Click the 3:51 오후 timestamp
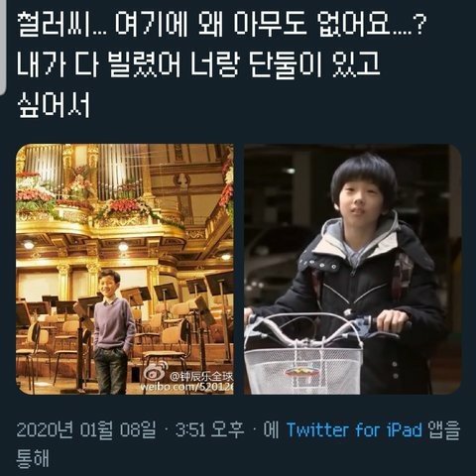476x476 pixels. coord(210,429)
